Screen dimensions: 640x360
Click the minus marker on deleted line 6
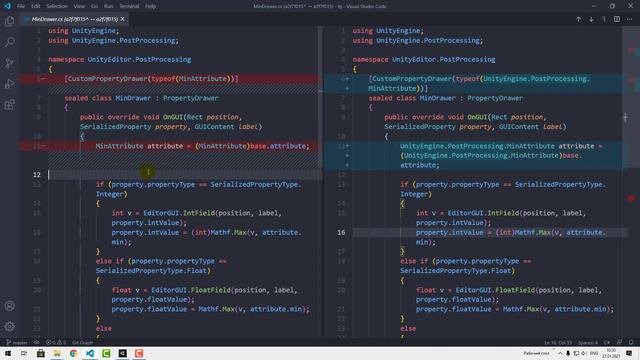click(43, 79)
